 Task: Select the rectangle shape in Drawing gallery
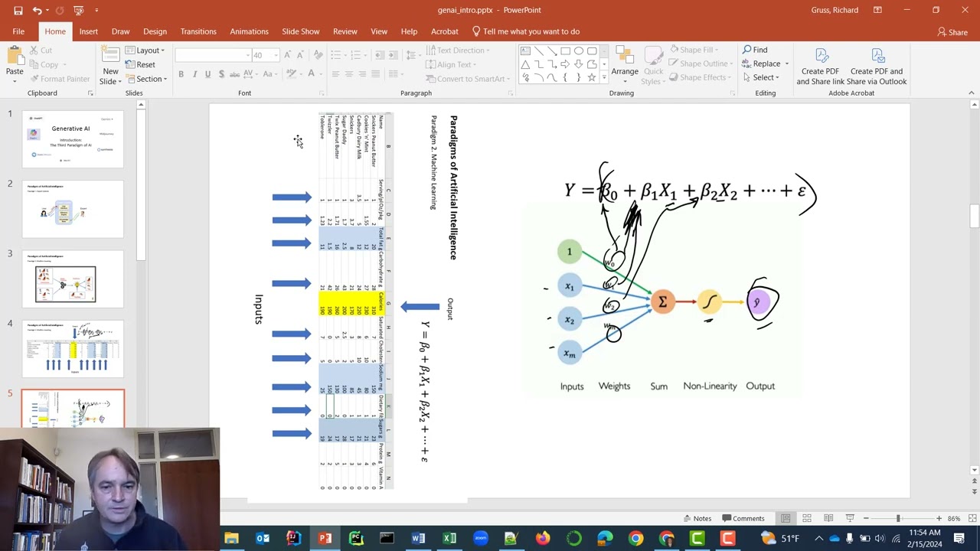(565, 51)
